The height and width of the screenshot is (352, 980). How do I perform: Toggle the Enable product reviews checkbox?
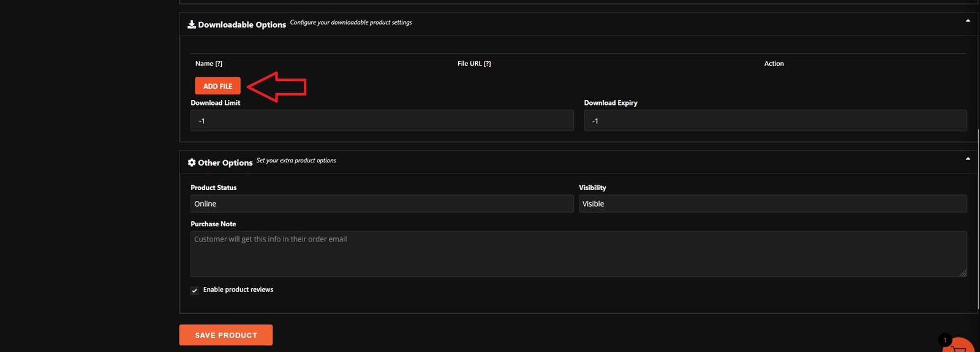click(195, 291)
